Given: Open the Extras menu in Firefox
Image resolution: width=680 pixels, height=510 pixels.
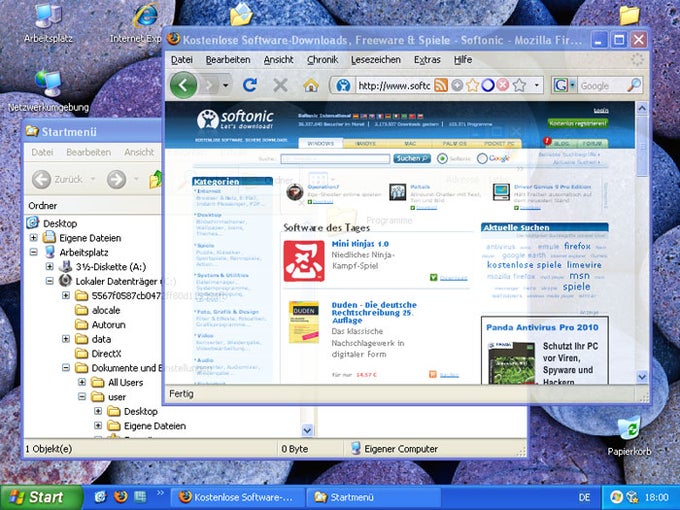Looking at the screenshot, I should (427, 59).
